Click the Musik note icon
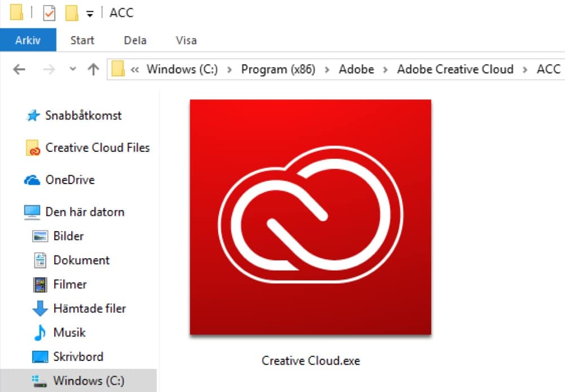This screenshot has height=392, width=565. click(40, 333)
